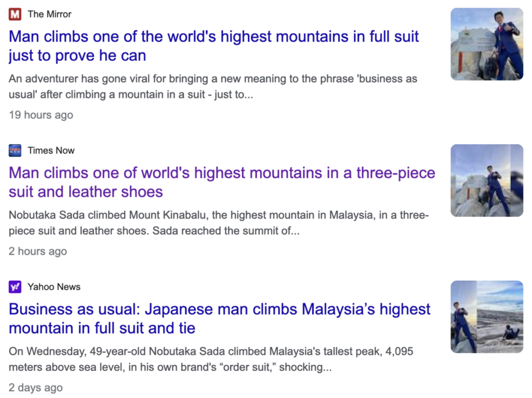Screen dimensions: 532x398
Task: Open The Mirror source name
Action: point(49,14)
